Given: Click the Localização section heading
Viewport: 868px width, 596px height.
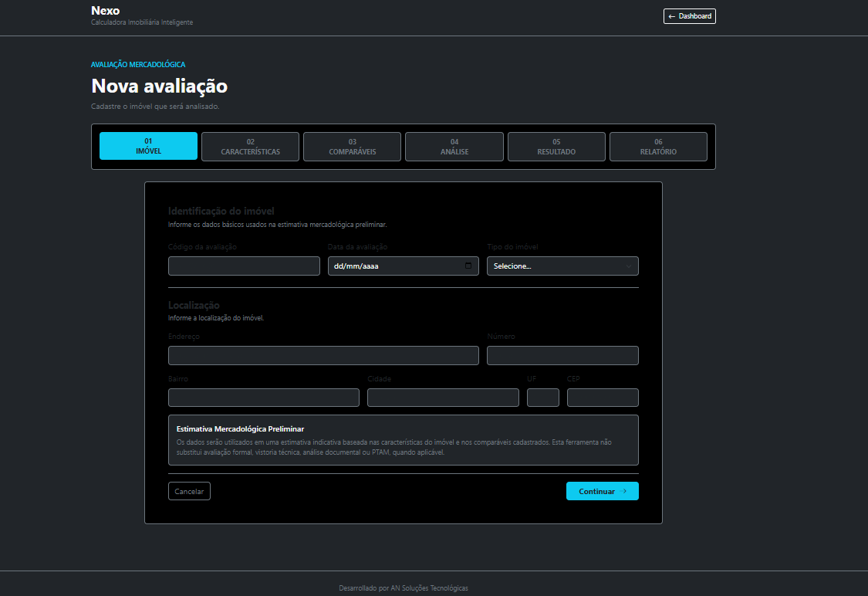Looking at the screenshot, I should pyautogui.click(x=194, y=305).
